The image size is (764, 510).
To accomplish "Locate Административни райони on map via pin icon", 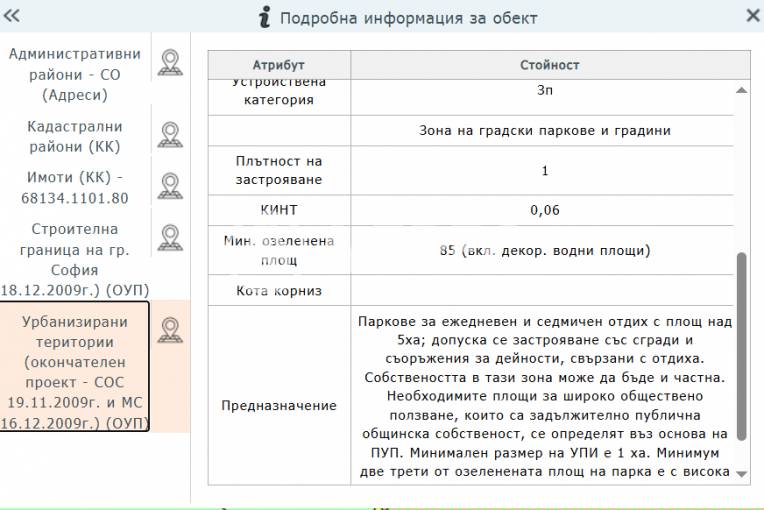I will click(170, 63).
